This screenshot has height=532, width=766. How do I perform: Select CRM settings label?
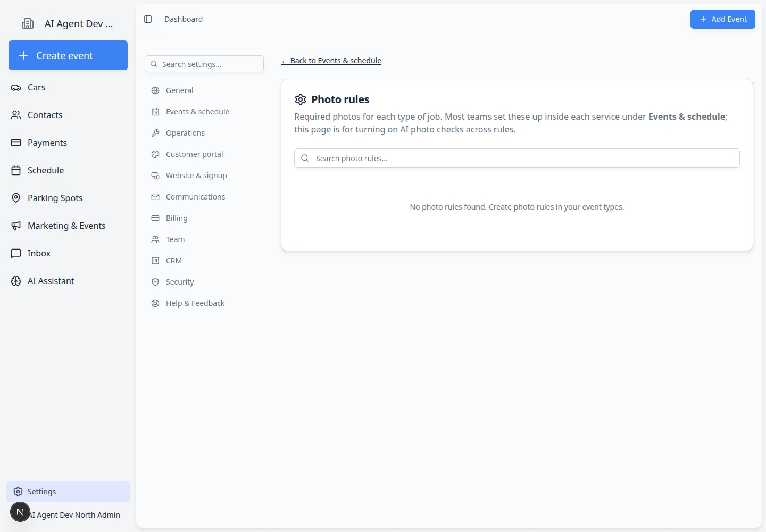(174, 261)
